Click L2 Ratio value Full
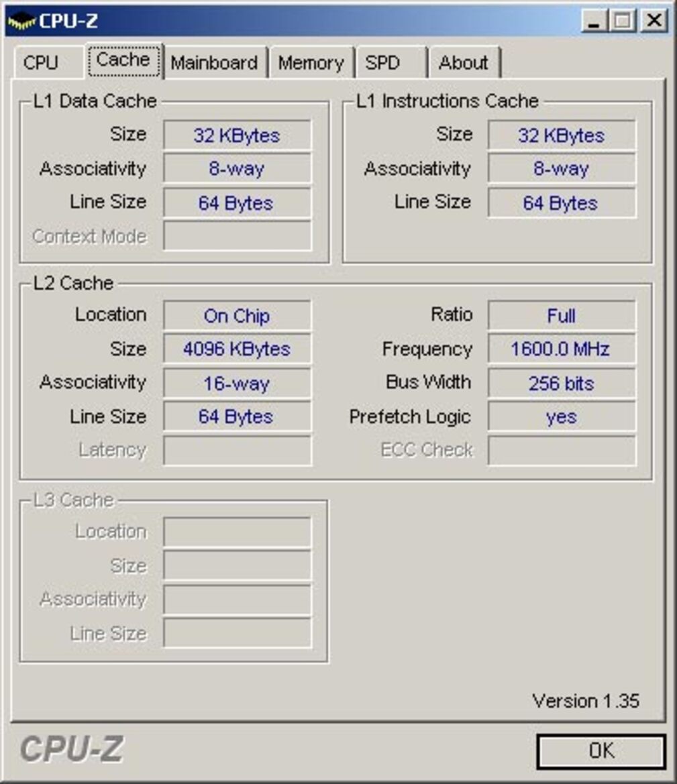The height and width of the screenshot is (784, 677). [562, 315]
